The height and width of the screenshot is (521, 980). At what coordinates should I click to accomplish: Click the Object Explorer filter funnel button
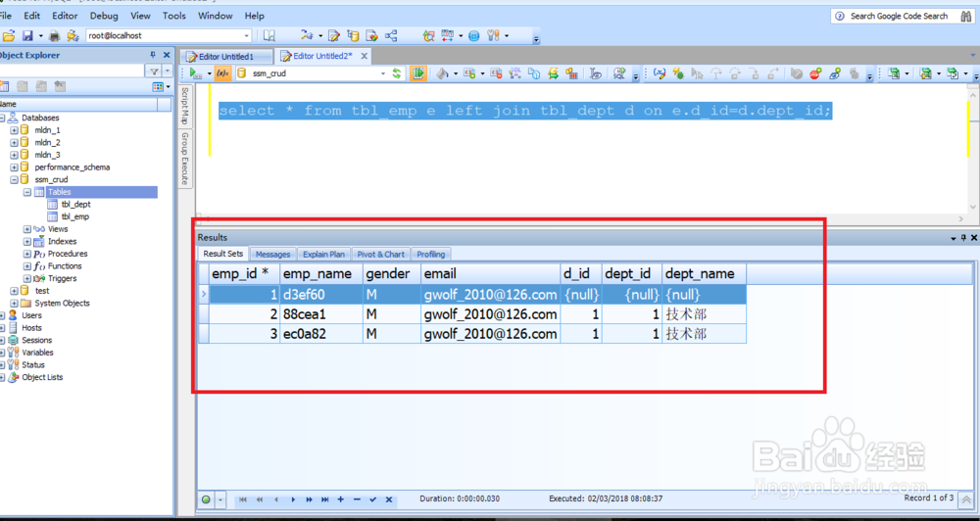(x=153, y=71)
